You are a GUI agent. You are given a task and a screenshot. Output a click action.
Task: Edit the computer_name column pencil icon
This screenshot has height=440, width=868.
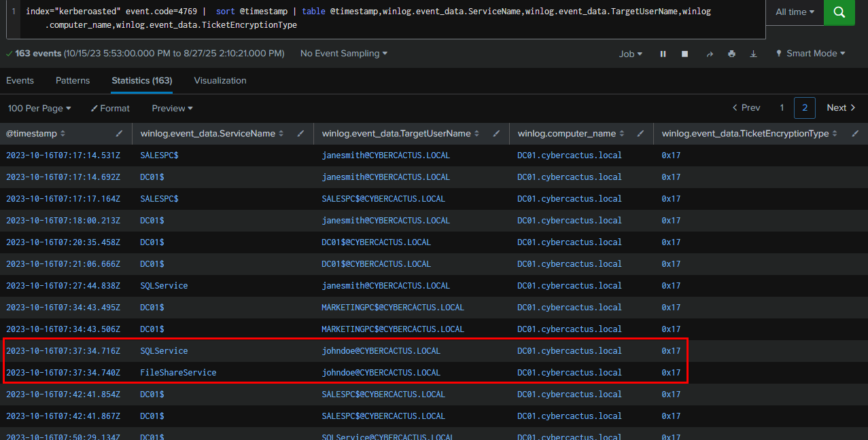640,134
